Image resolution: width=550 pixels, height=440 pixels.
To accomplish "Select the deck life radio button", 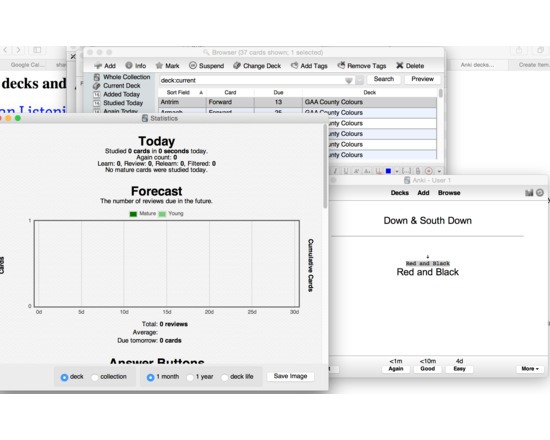I will tap(224, 378).
